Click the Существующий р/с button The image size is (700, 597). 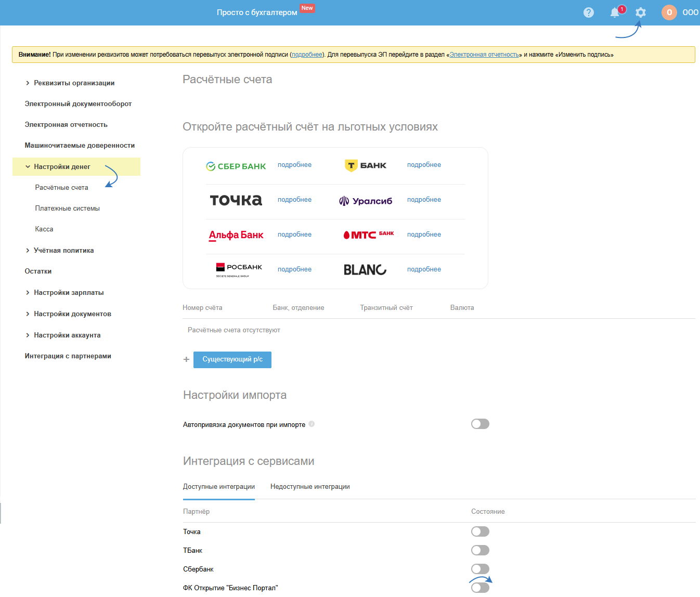pyautogui.click(x=232, y=359)
